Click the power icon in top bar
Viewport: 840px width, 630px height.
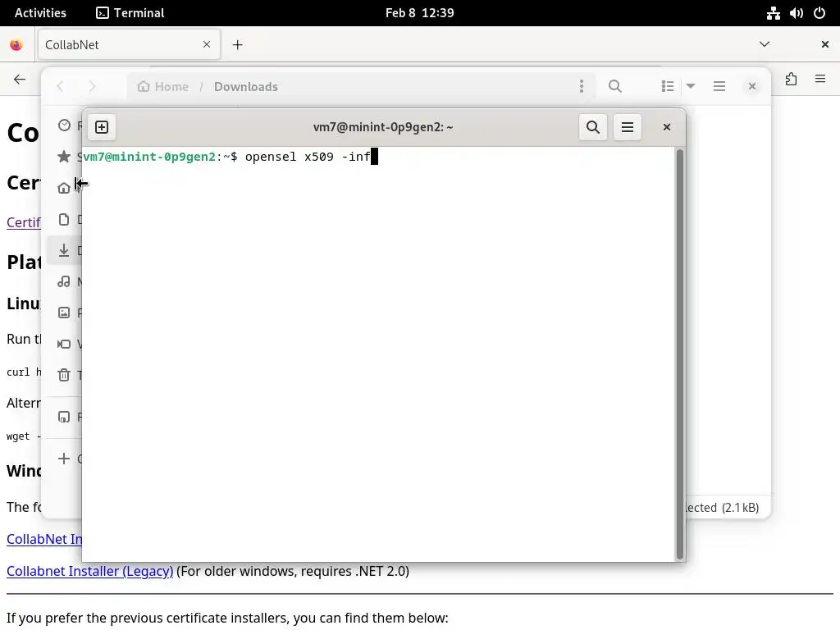pos(819,13)
